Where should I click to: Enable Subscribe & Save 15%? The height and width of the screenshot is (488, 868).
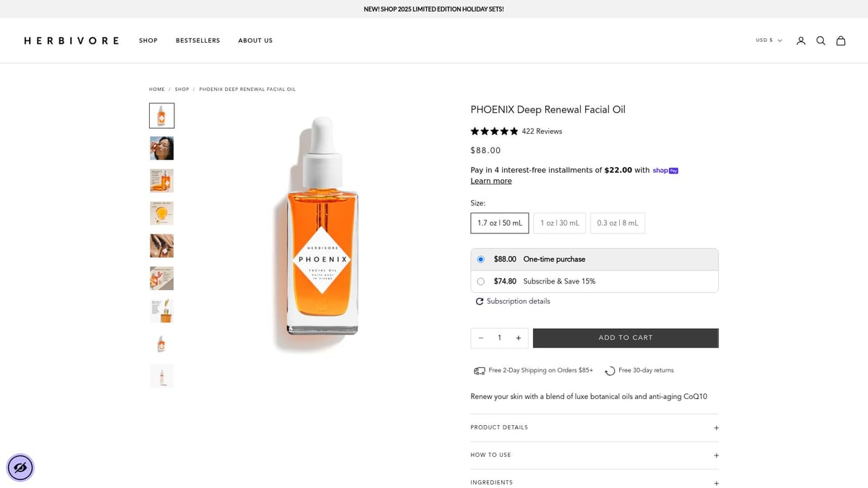click(x=480, y=281)
